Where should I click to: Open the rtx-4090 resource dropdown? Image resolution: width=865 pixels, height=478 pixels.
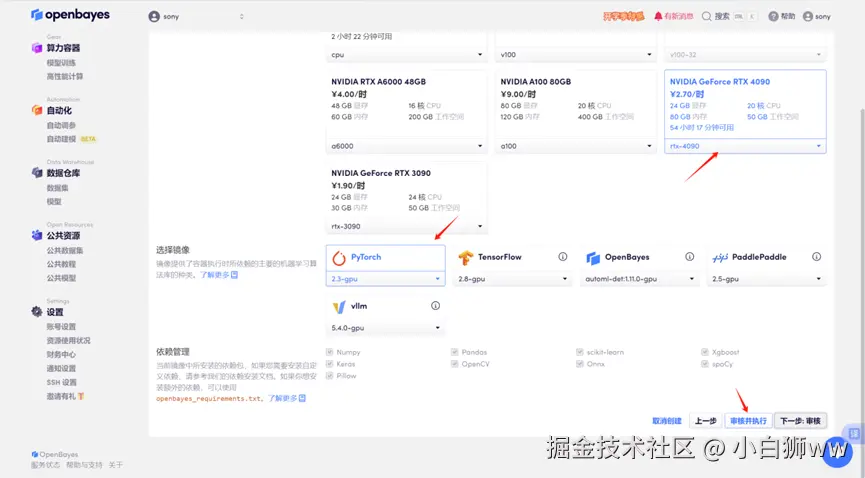tap(745, 146)
